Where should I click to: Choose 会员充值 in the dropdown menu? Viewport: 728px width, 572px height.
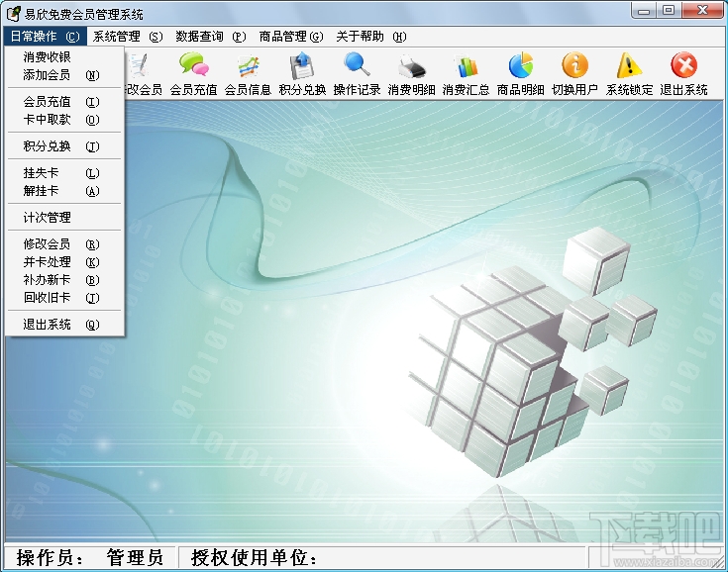coord(64,102)
